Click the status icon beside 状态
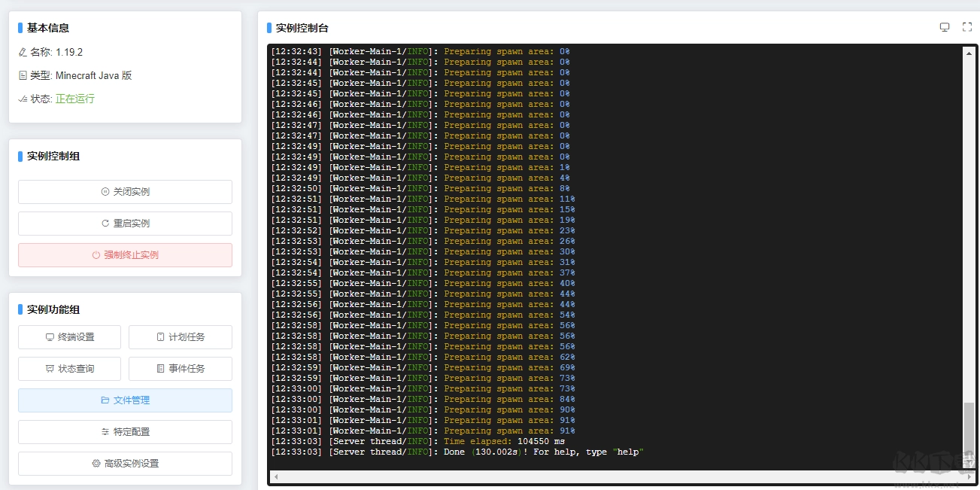980x490 pixels. click(22, 99)
